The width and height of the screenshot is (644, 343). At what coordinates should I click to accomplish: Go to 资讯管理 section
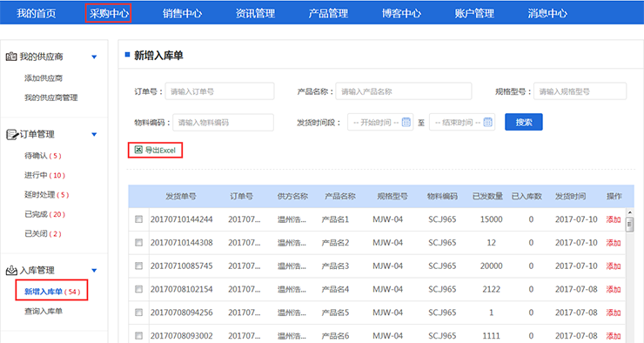pos(255,13)
